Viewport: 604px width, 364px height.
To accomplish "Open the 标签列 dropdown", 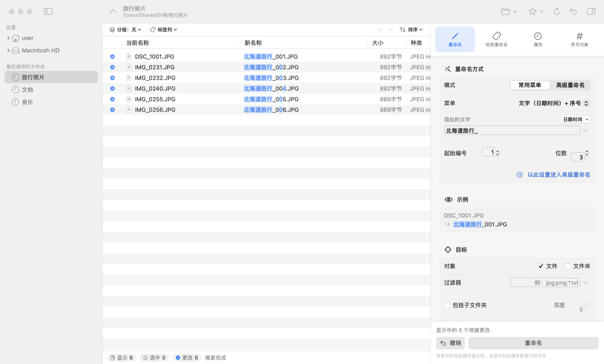I will pyautogui.click(x=163, y=29).
